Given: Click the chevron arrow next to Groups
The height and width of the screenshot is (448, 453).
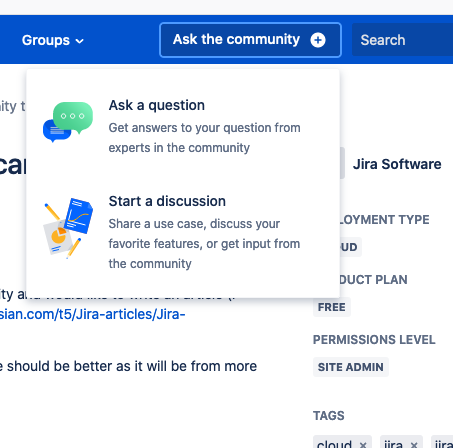Looking at the screenshot, I should coord(80,41).
